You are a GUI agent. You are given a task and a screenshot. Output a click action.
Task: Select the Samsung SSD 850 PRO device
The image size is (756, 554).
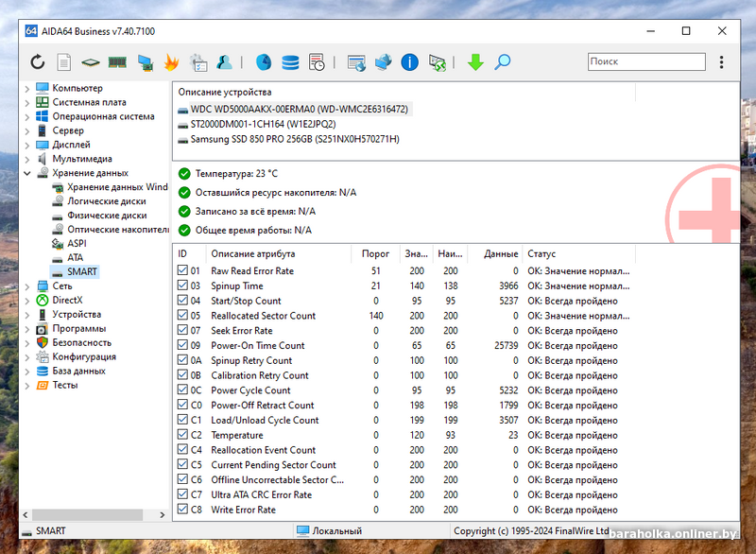pos(294,139)
